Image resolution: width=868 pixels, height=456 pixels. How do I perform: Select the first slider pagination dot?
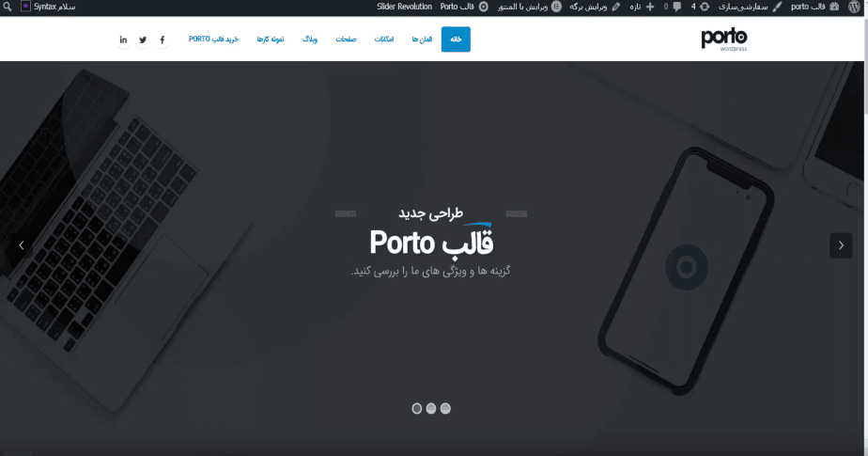coord(416,408)
